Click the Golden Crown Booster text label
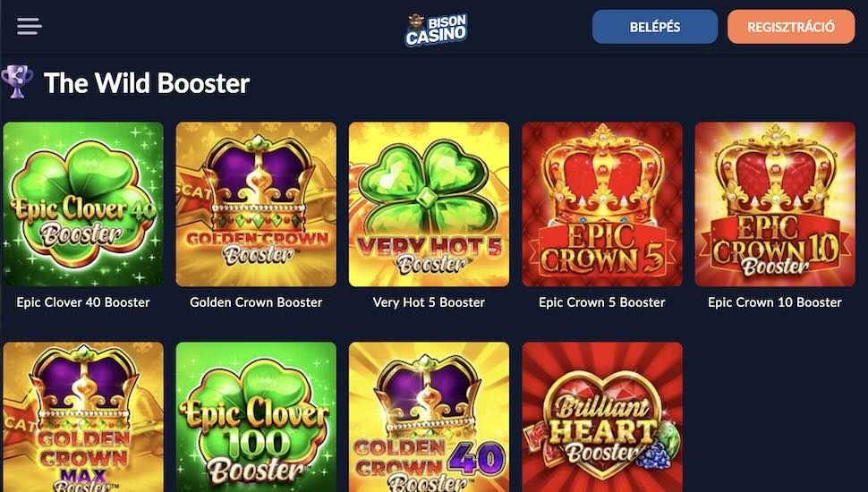868x492 pixels. click(x=256, y=302)
